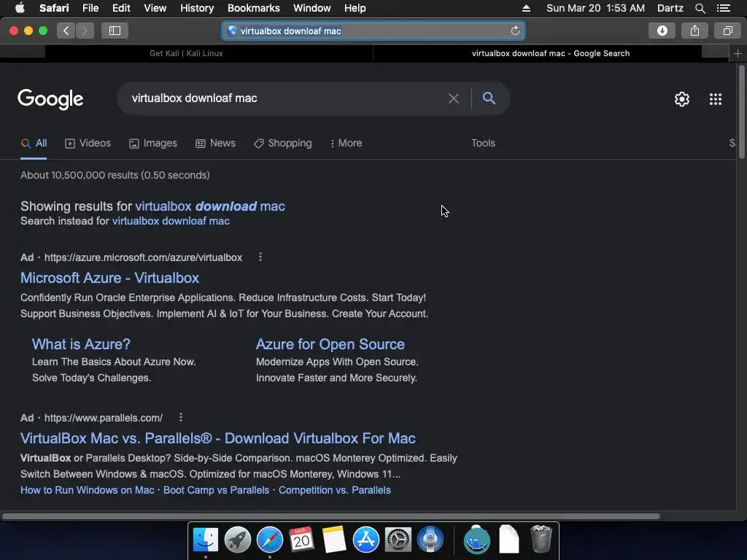Open Spotlight search in menu bar
Viewport: 747px width, 560px height.
[700, 8]
